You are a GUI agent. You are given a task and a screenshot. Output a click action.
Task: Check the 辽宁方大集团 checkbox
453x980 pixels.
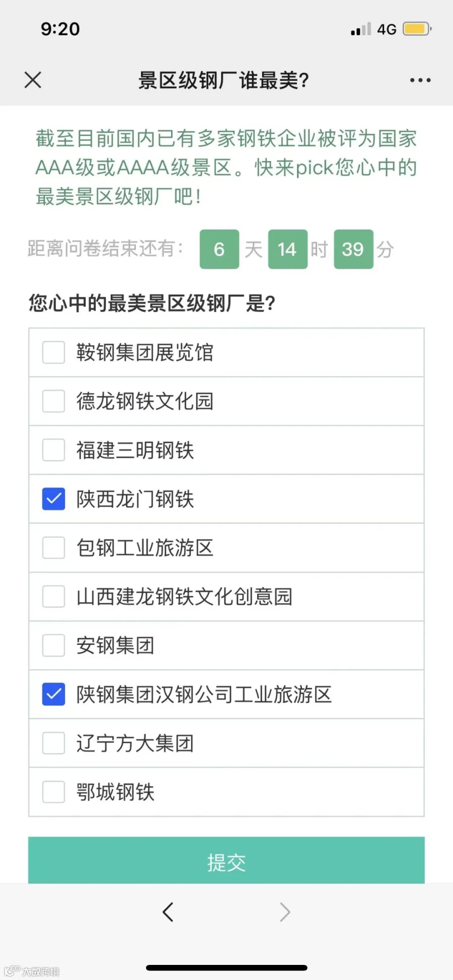(53, 743)
